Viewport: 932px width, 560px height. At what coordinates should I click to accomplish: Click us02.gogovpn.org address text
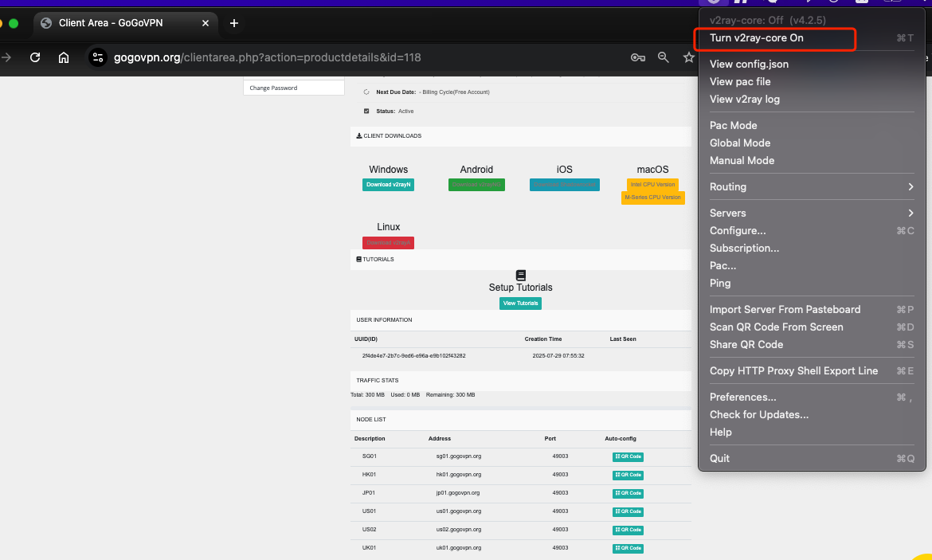click(x=459, y=529)
